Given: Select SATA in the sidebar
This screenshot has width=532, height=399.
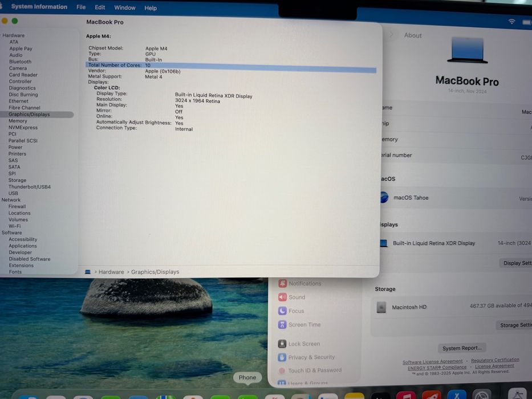Looking at the screenshot, I should (14, 167).
